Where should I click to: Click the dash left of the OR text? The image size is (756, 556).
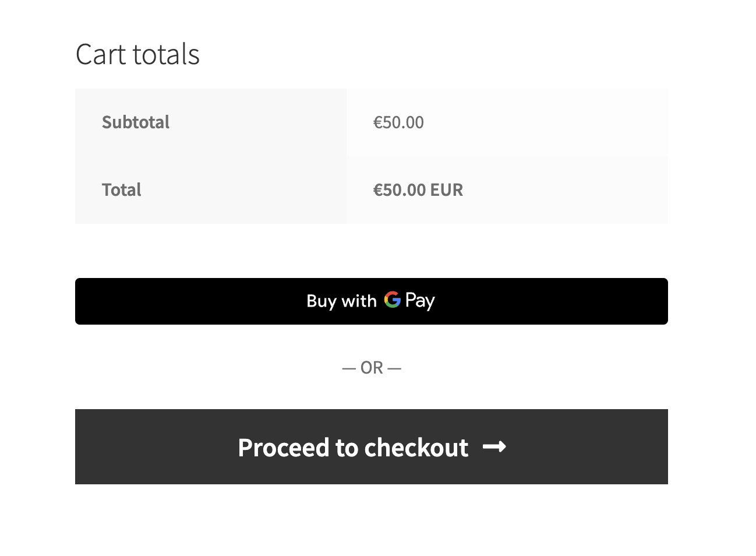pyautogui.click(x=349, y=369)
